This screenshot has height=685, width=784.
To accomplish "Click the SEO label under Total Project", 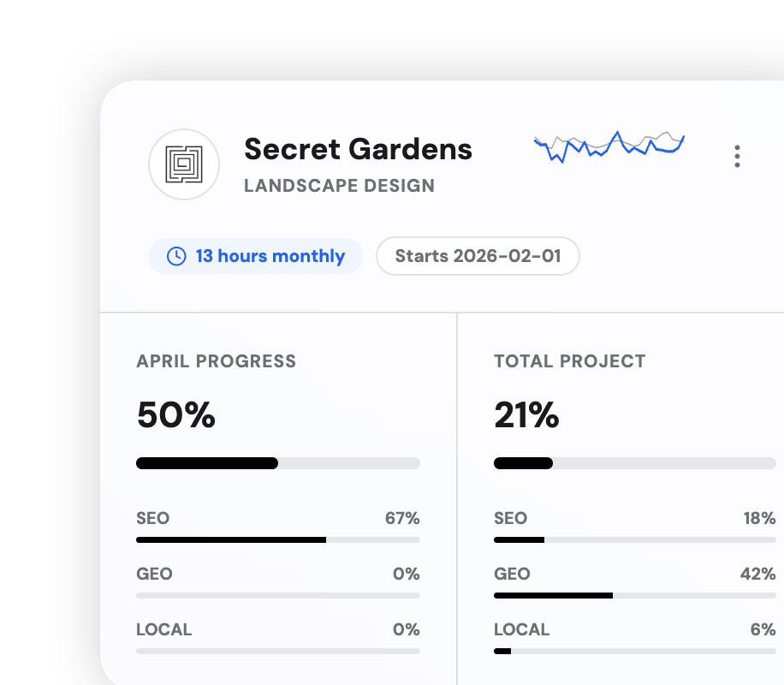I will pos(510,518).
